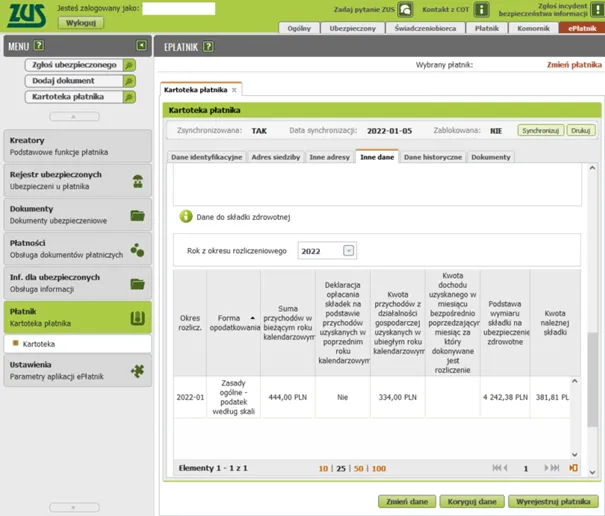Click the Kontakt z COT info icon

481,10
